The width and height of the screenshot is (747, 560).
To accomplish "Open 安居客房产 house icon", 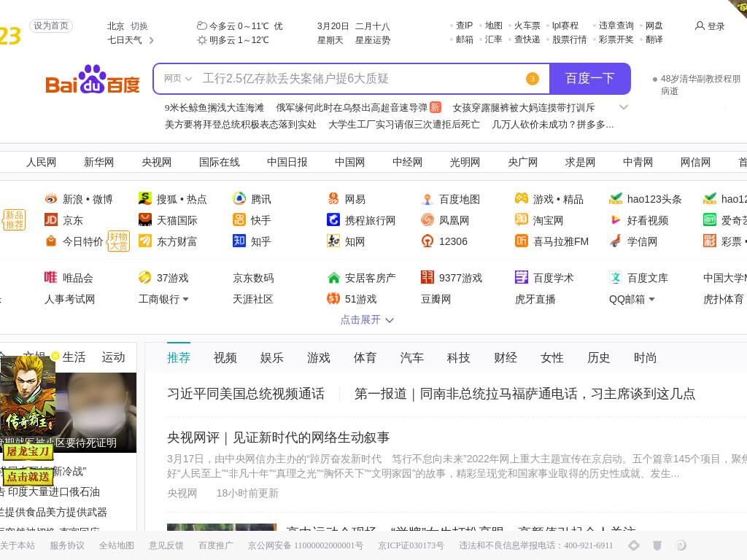I will pos(333,277).
